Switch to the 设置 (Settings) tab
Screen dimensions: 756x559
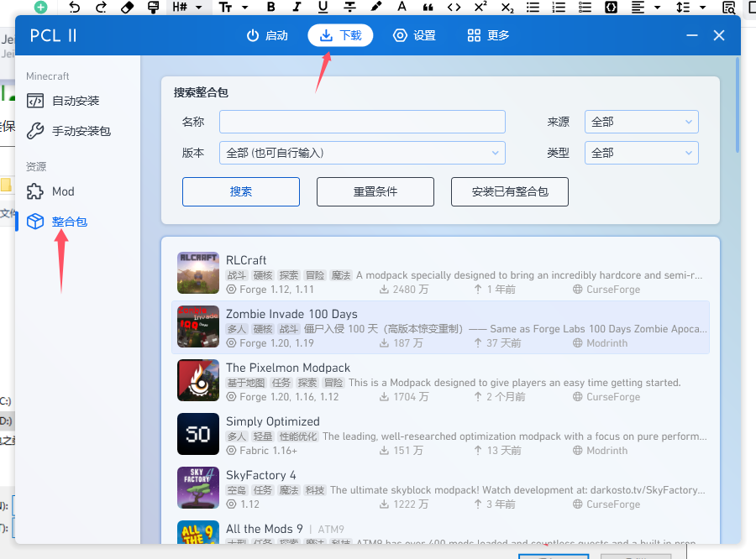(415, 35)
